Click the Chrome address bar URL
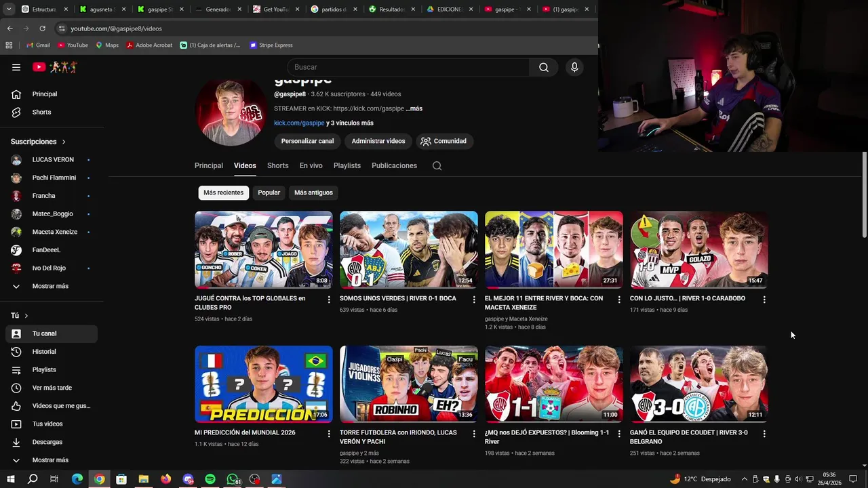Screen dimensions: 868x488 coord(116,28)
